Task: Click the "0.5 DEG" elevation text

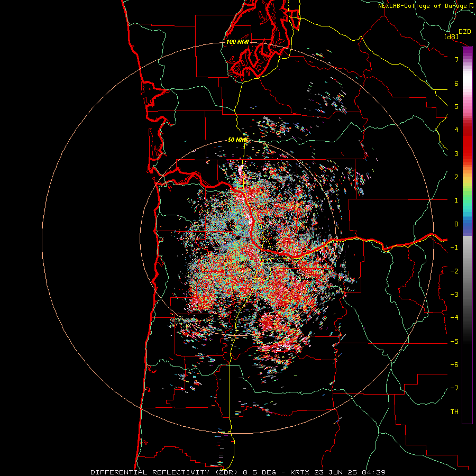Action: pos(260,472)
